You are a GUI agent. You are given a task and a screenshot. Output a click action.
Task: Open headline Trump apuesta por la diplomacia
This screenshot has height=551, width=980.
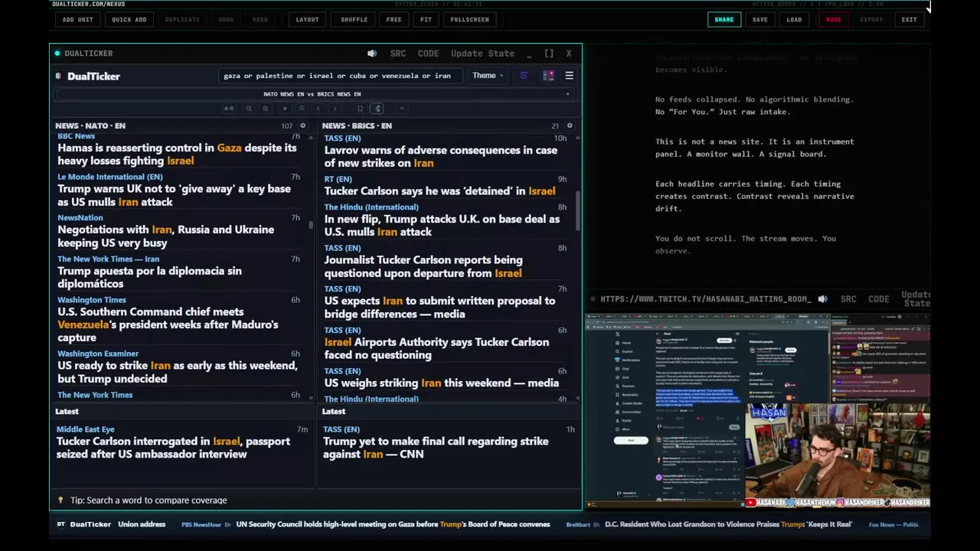pos(149,277)
